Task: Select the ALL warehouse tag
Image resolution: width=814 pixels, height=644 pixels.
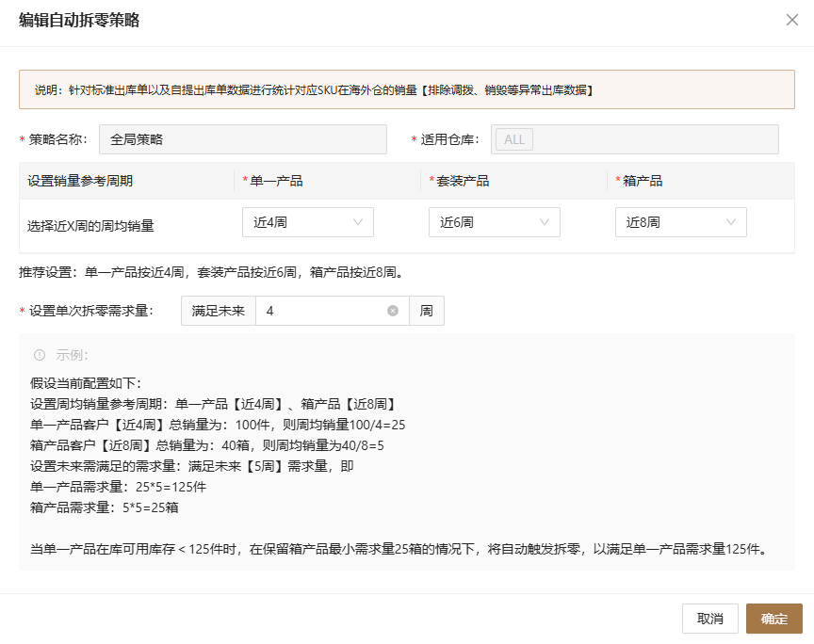Action: tap(514, 139)
